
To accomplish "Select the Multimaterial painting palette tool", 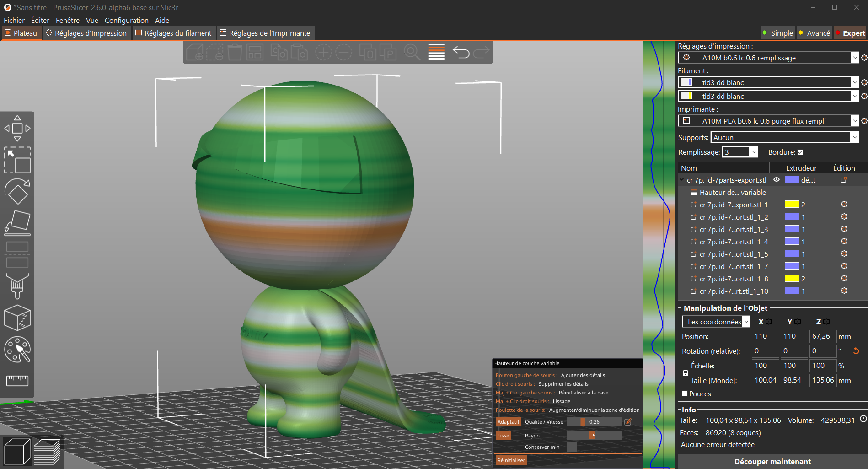I will [x=17, y=350].
